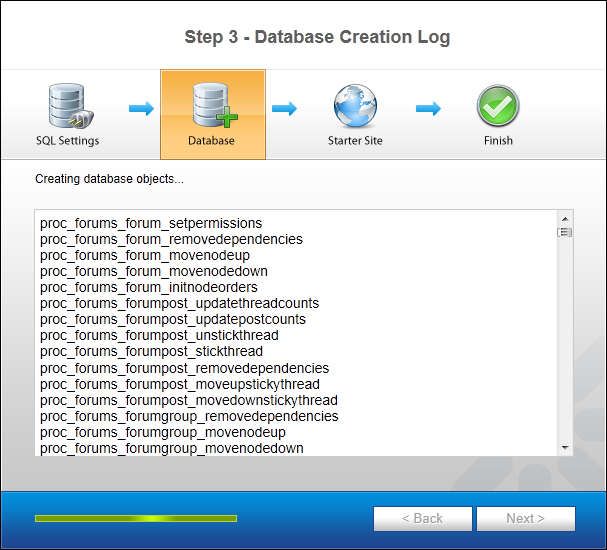Click the Back button
This screenshot has width=607, height=550.
point(423,519)
